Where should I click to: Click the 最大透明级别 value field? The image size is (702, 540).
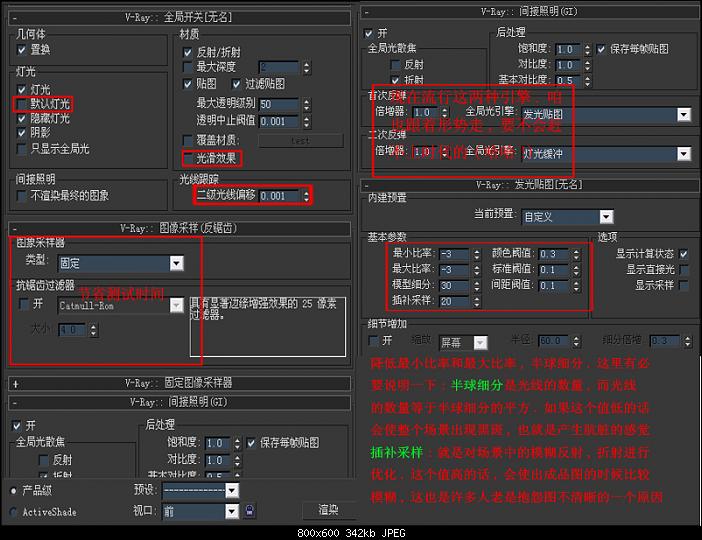(279, 105)
